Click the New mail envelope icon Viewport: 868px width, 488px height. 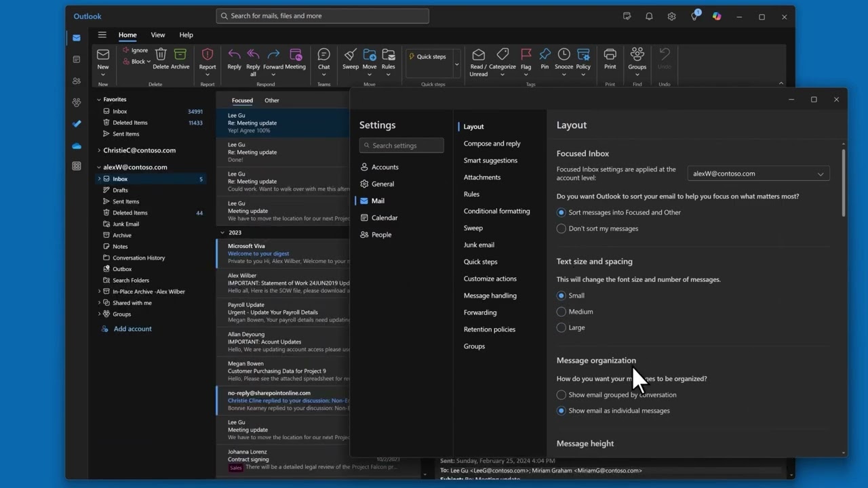point(103,55)
